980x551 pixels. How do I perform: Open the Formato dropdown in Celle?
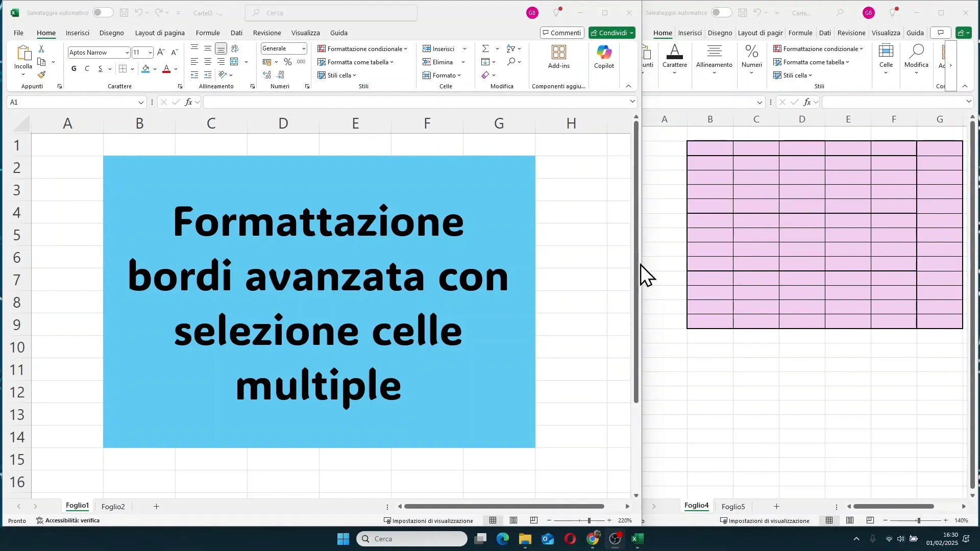click(442, 75)
